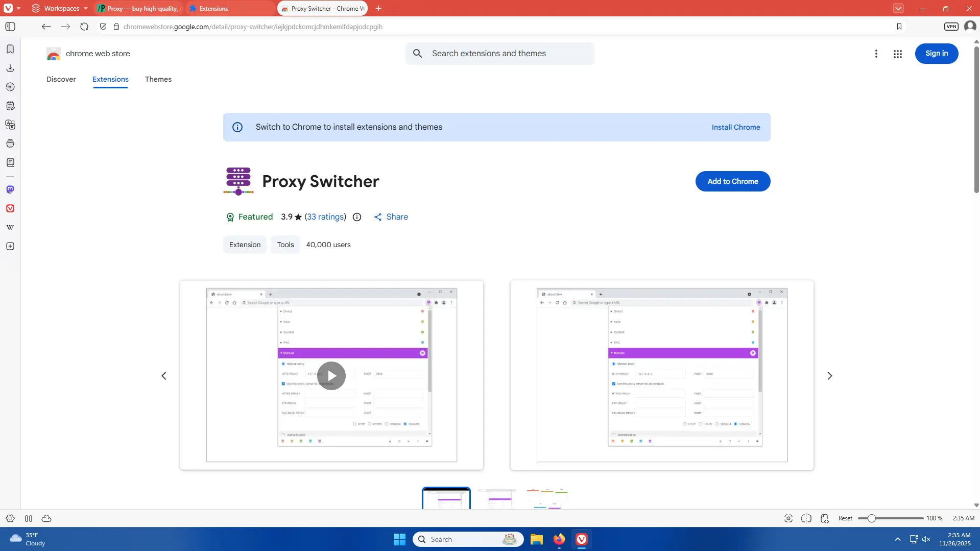Open the tracker blocker shield
Screen dimensions: 980x551
point(103,27)
